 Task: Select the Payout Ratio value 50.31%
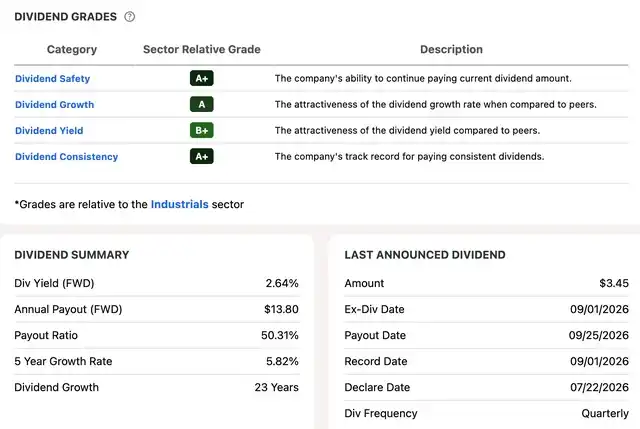(280, 336)
